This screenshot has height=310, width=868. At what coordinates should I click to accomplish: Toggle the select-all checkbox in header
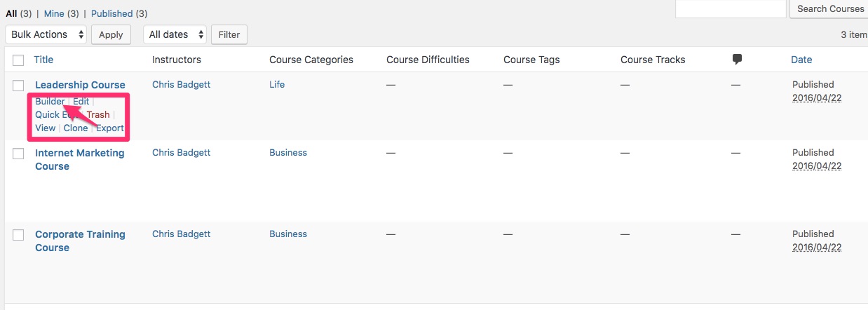click(x=19, y=60)
